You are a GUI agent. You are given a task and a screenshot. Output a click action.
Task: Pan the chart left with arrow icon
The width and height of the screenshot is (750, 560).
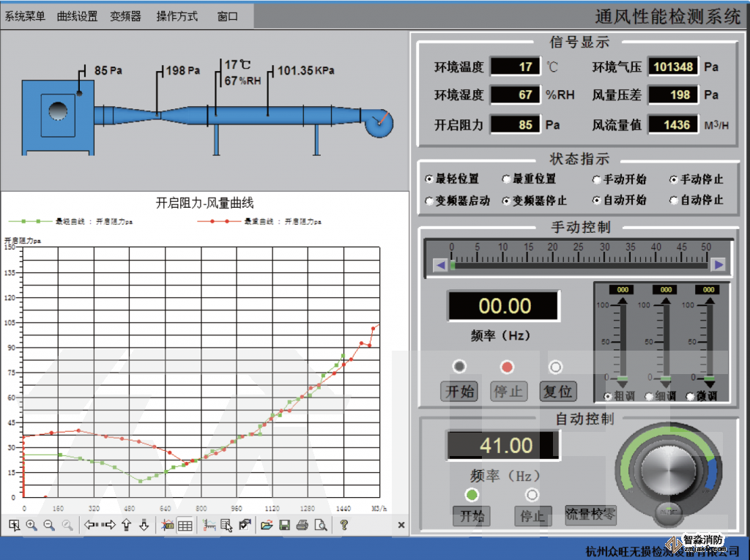(x=92, y=525)
